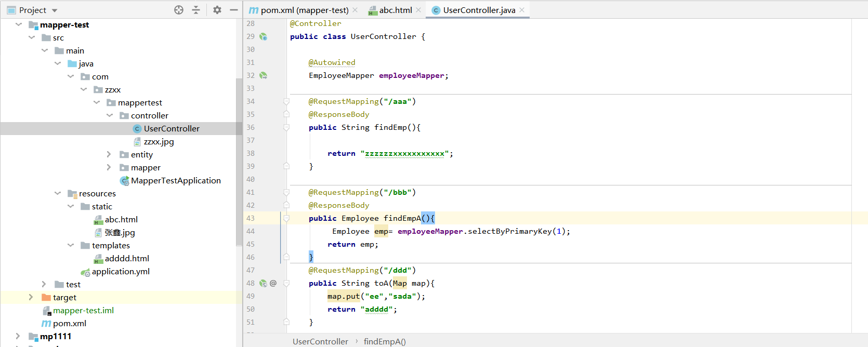
Task: Click the autowired gutter icon on line 32
Action: [x=264, y=76]
